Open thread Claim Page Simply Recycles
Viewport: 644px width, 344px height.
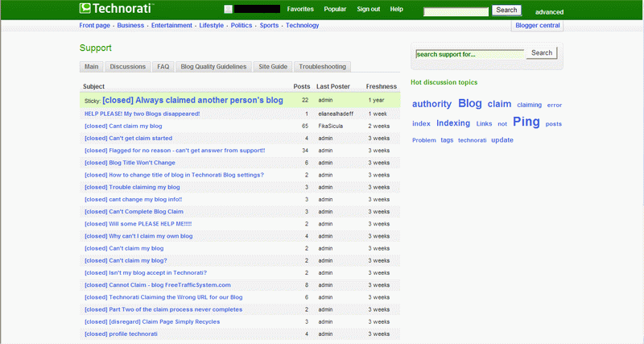[x=152, y=321]
